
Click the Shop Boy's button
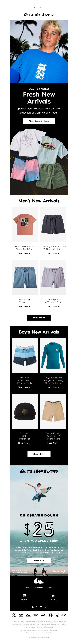39,454
